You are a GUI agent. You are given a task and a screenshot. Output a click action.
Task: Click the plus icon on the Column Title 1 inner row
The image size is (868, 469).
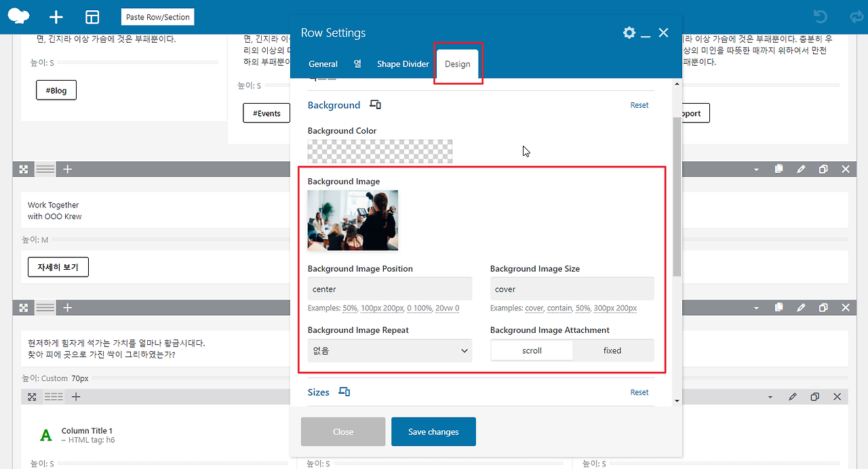[x=76, y=397]
